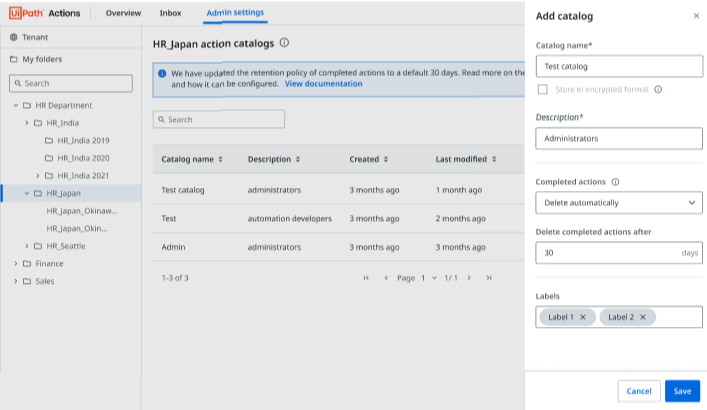Click the blue info icon in the retention banner
The height and width of the screenshot is (410, 707).
pos(162,73)
